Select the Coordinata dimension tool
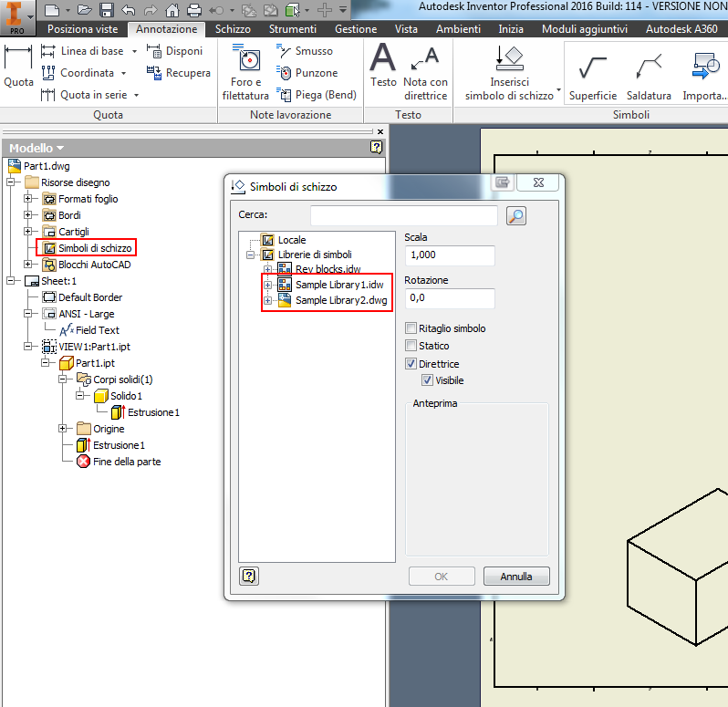Image resolution: width=728 pixels, height=707 pixels. pos(78,73)
